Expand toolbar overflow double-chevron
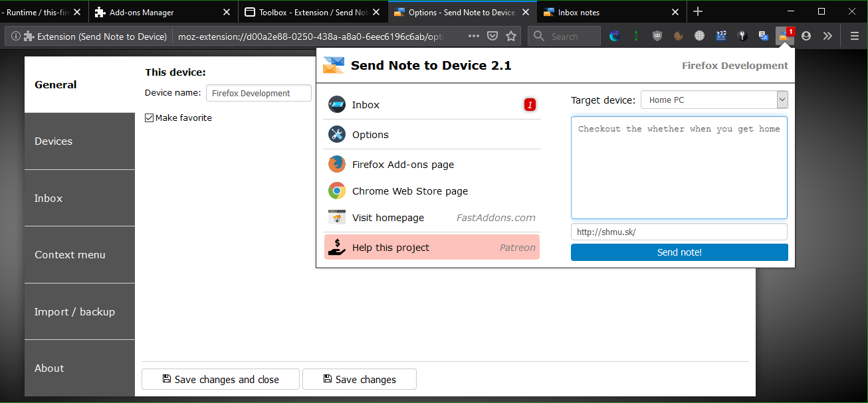 [x=827, y=36]
